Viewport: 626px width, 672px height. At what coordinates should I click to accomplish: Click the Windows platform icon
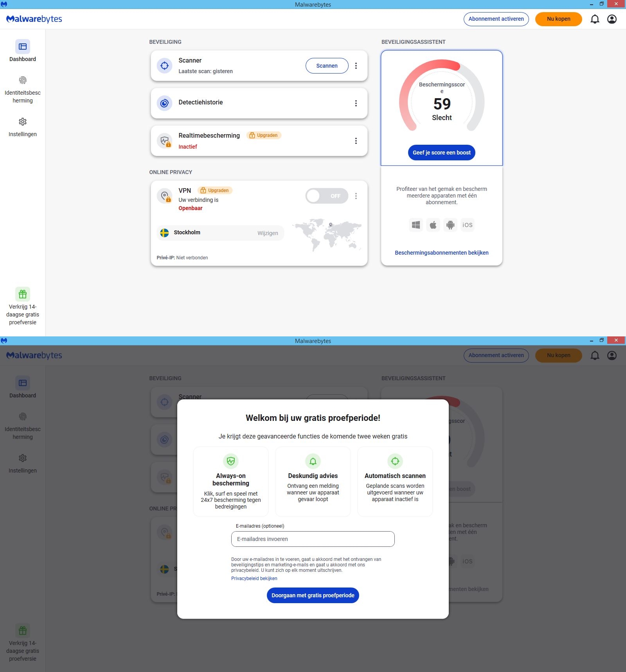[416, 225]
